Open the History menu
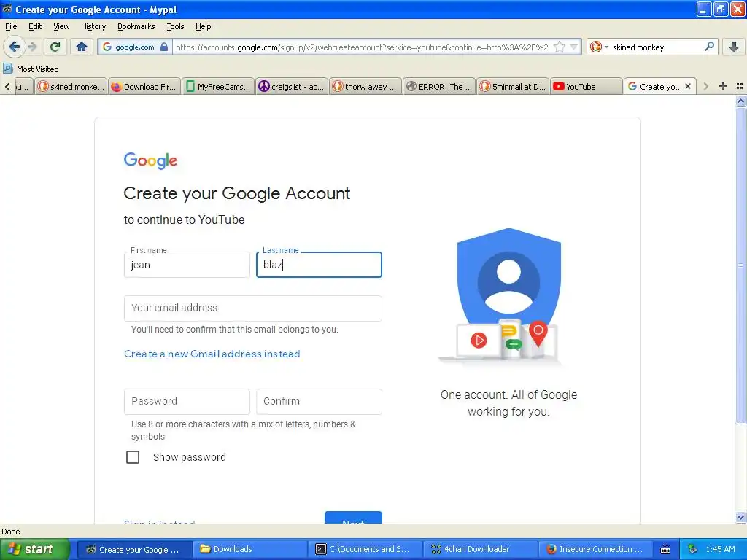The image size is (747, 560). coord(93,26)
